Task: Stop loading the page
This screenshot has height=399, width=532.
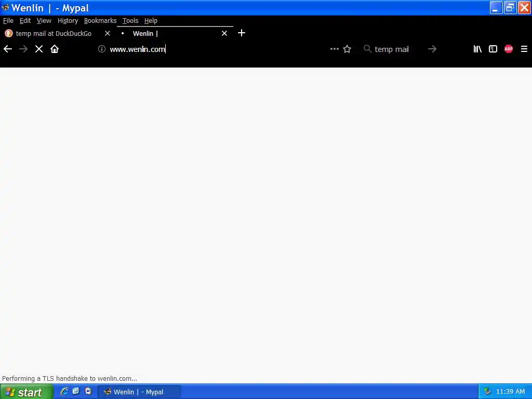Action: pyautogui.click(x=39, y=49)
